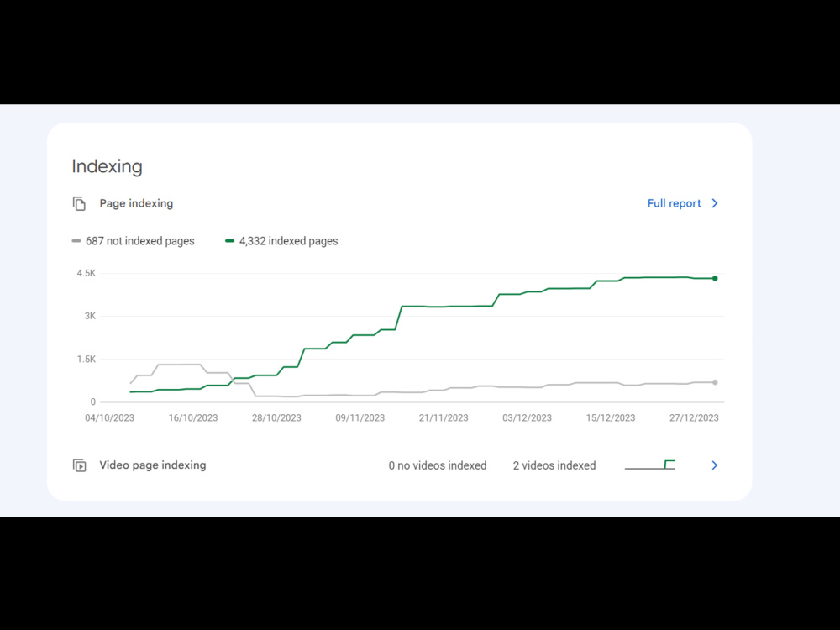Click the gray endpoint dot on chart
This screenshot has width=840, height=630.
[715, 382]
